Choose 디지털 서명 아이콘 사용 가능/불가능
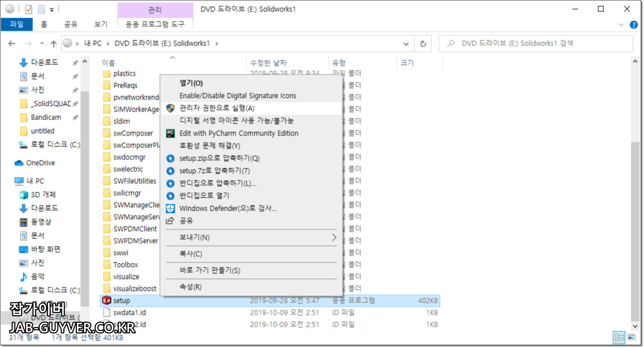Image resolution: width=644 pixels, height=348 pixels. 251,121
